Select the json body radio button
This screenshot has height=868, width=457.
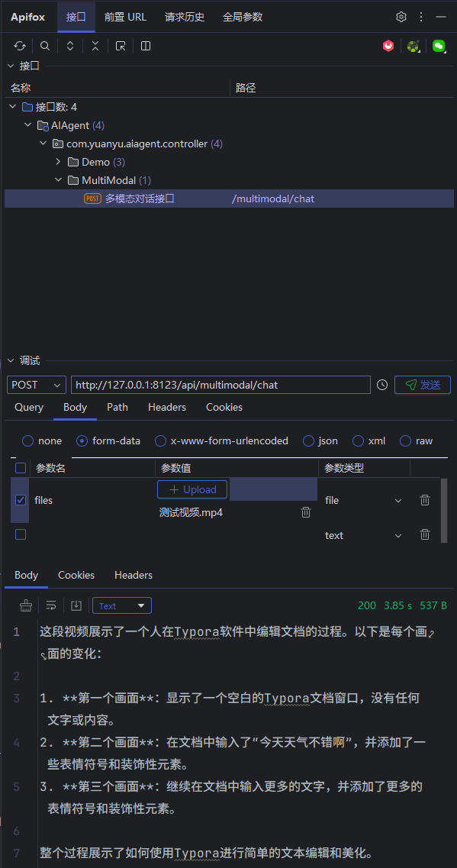[308, 441]
